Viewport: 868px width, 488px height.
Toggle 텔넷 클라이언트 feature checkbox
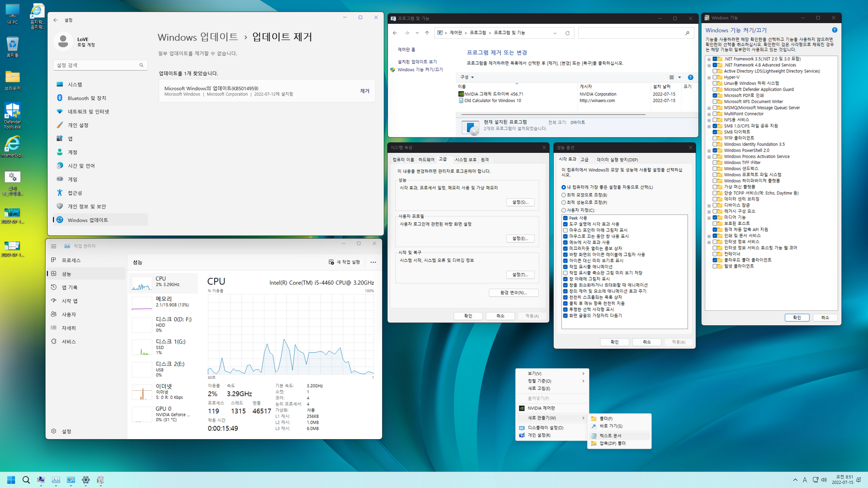pyautogui.click(x=714, y=266)
